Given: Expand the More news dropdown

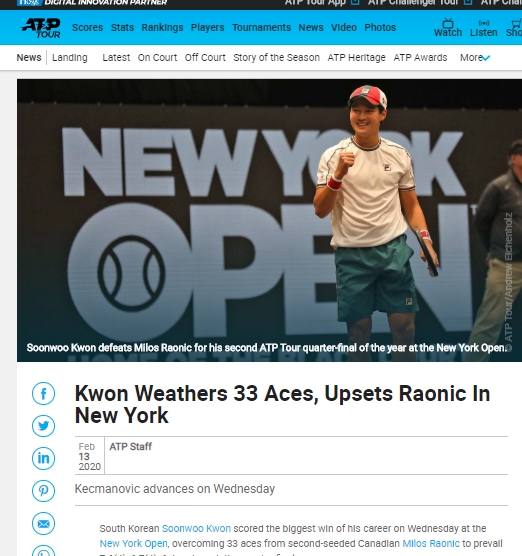Looking at the screenshot, I should click(x=475, y=57).
